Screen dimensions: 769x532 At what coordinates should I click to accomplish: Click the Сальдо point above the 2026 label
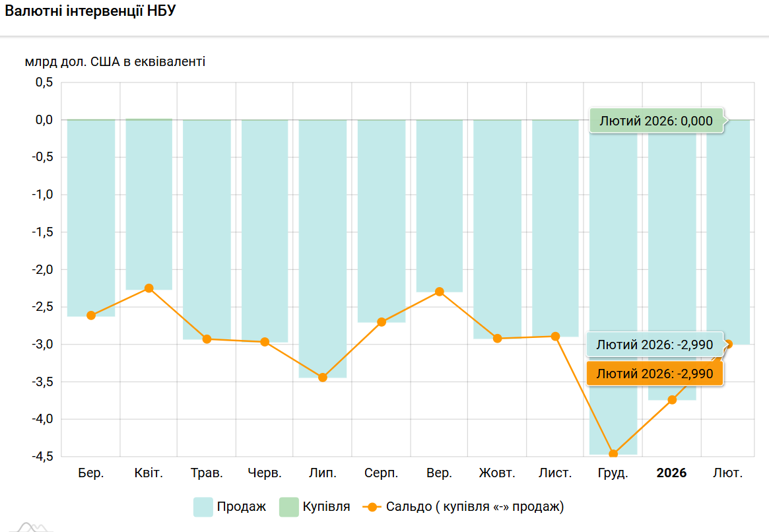672,399
